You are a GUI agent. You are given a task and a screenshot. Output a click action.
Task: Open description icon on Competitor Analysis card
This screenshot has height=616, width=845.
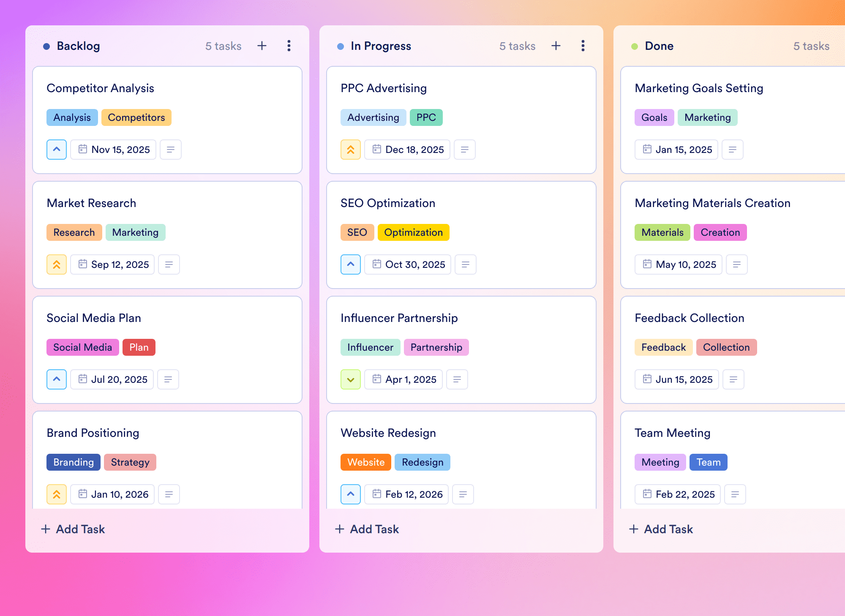coord(171,150)
